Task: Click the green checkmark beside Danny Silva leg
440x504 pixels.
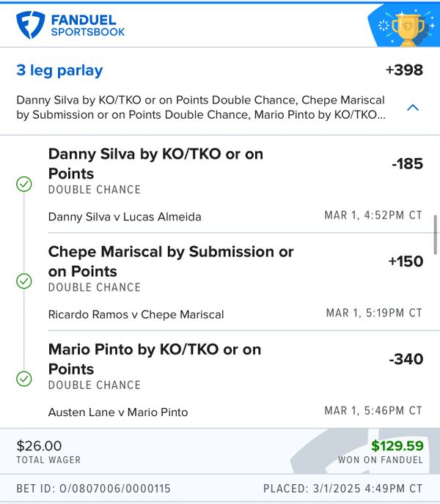Action: [24, 185]
